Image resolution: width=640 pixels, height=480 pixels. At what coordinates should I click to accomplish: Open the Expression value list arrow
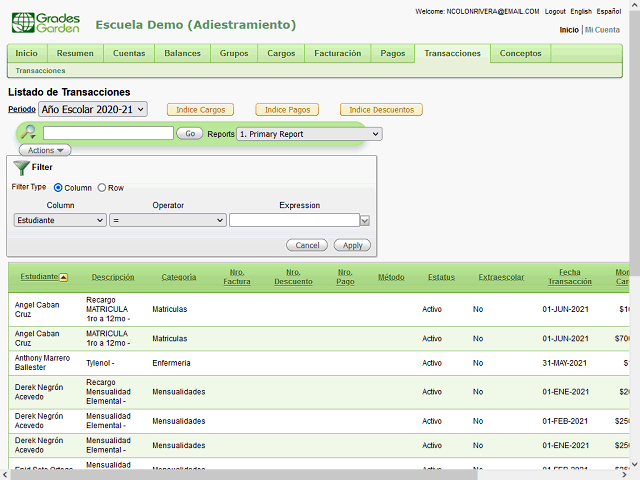coord(365,221)
